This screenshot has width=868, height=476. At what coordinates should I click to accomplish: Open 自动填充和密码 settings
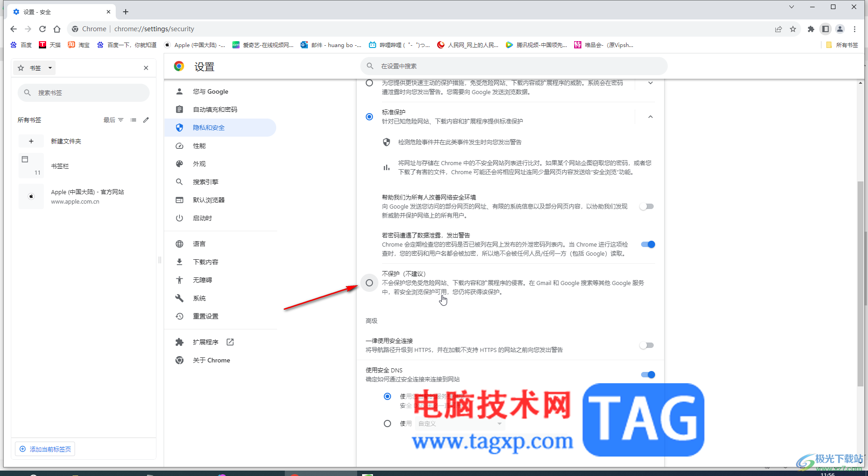[x=221, y=109]
